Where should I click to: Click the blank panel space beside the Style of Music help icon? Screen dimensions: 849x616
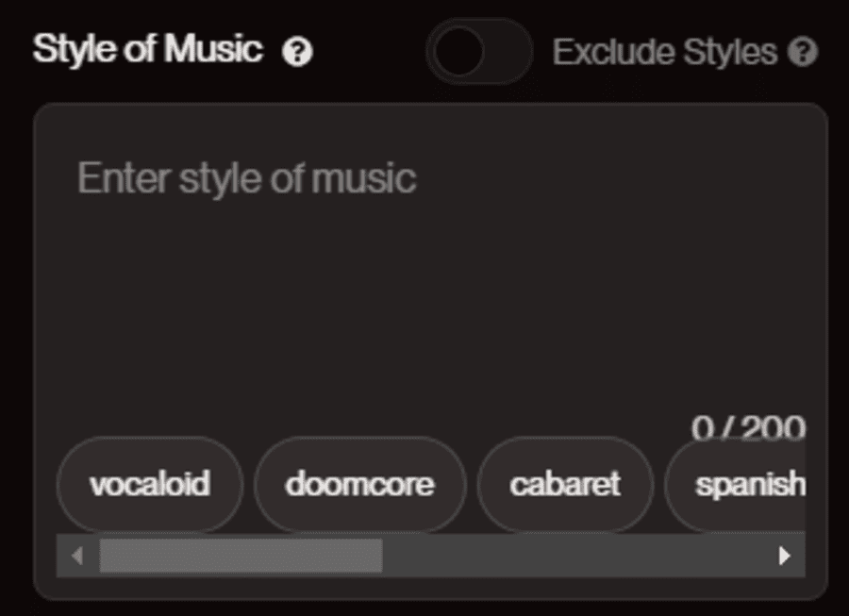click(x=368, y=52)
